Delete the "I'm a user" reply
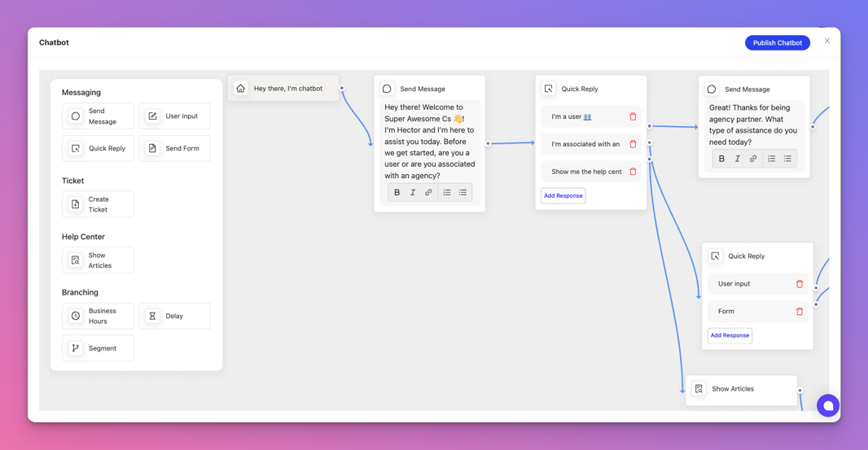The height and width of the screenshot is (450, 868). point(633,117)
